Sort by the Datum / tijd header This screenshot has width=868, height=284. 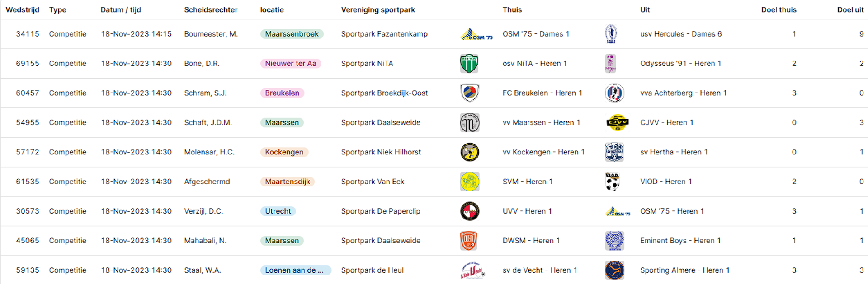coord(121,9)
